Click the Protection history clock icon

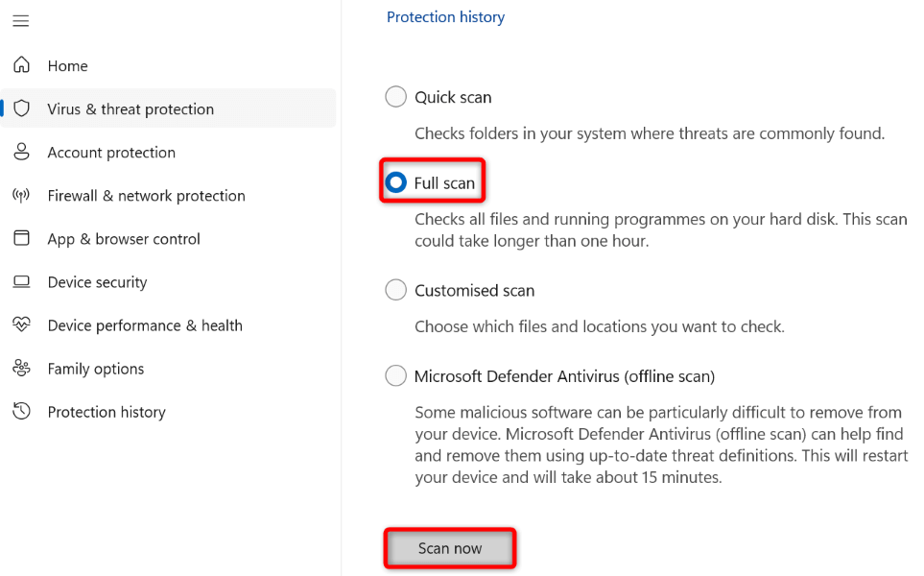click(21, 412)
